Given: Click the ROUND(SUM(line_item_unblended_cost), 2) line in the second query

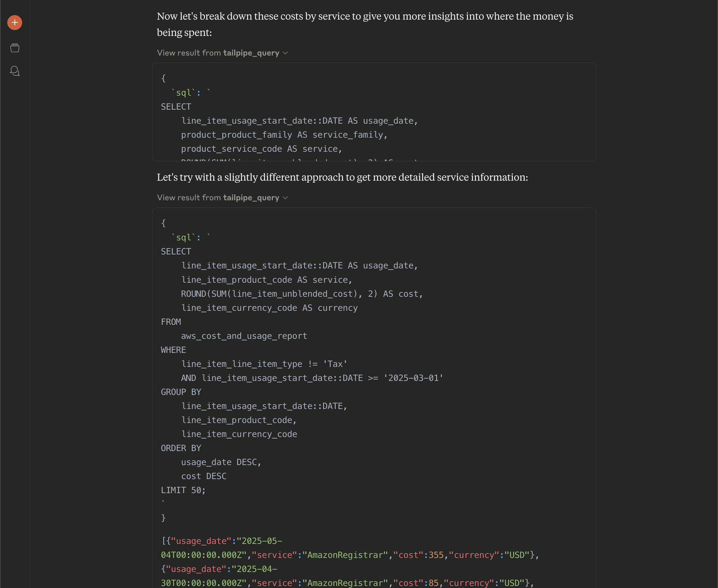Looking at the screenshot, I should [x=302, y=294].
